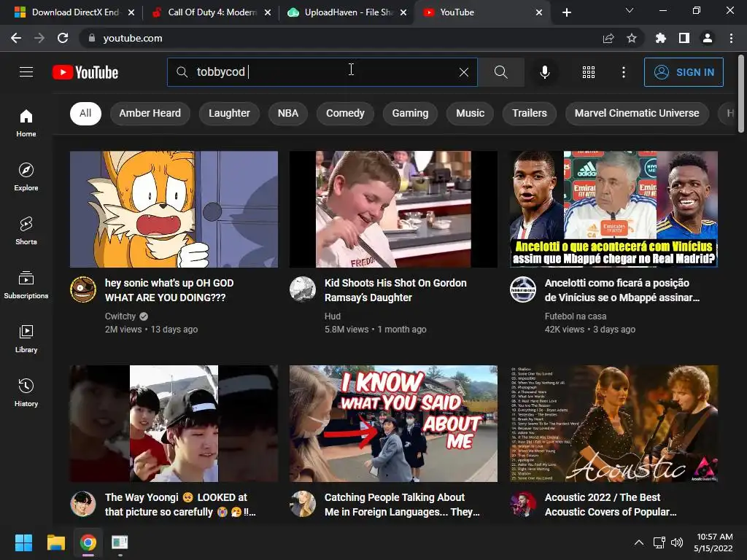The width and height of the screenshot is (747, 560).
Task: Open the YouTube apps grid
Action: coord(589,72)
